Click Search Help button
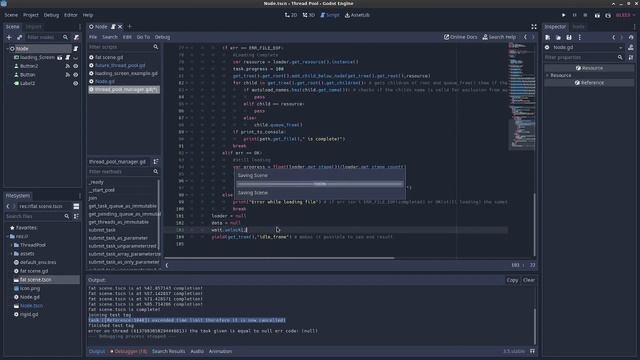The height and width of the screenshot is (360, 640). coord(499,37)
